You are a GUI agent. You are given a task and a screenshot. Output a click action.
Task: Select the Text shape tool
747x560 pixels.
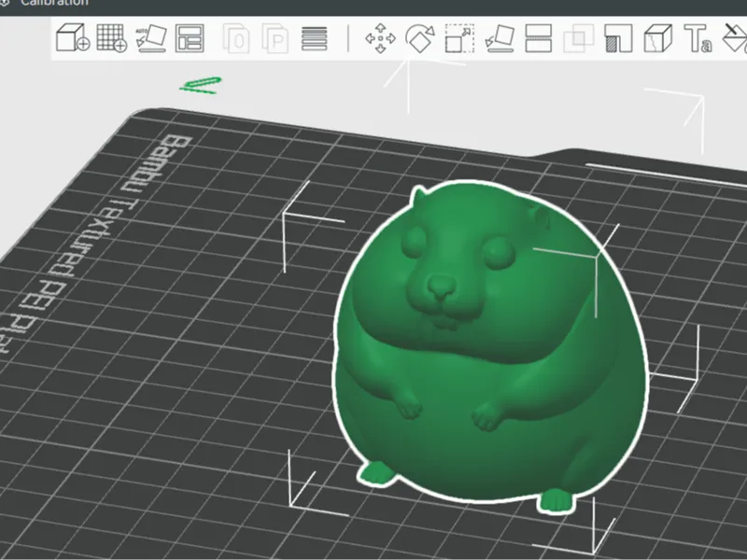[698, 38]
